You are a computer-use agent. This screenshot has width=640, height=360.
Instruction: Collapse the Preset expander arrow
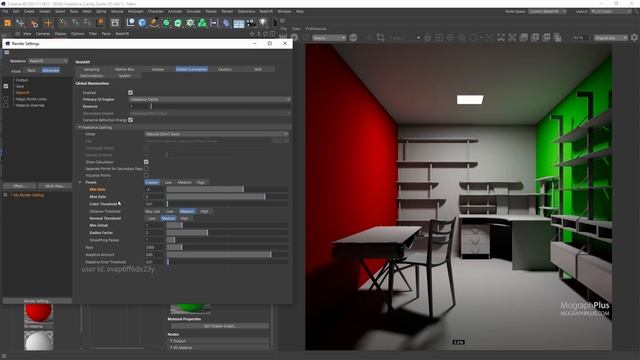(80, 182)
